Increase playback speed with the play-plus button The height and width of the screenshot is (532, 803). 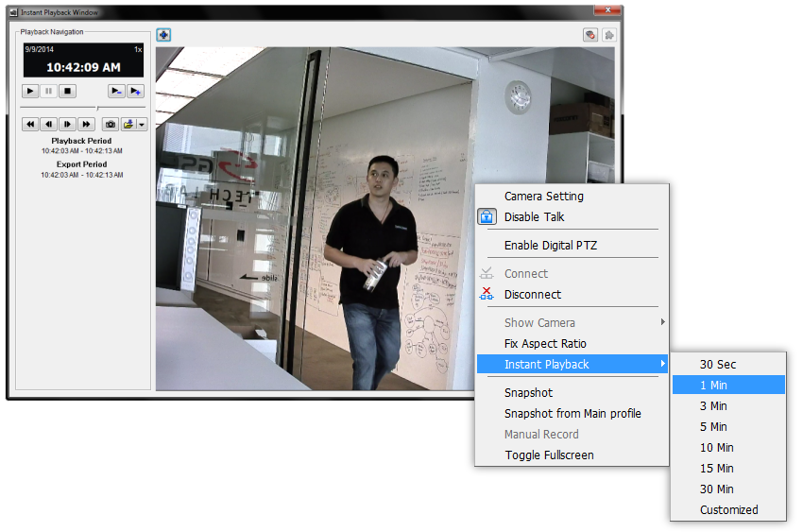(x=136, y=91)
